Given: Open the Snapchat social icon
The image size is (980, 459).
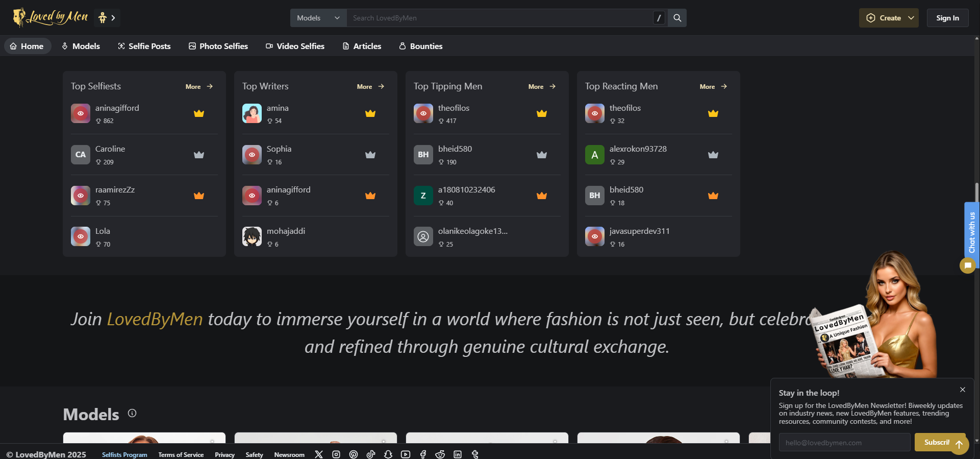Looking at the screenshot, I should pyautogui.click(x=388, y=454).
